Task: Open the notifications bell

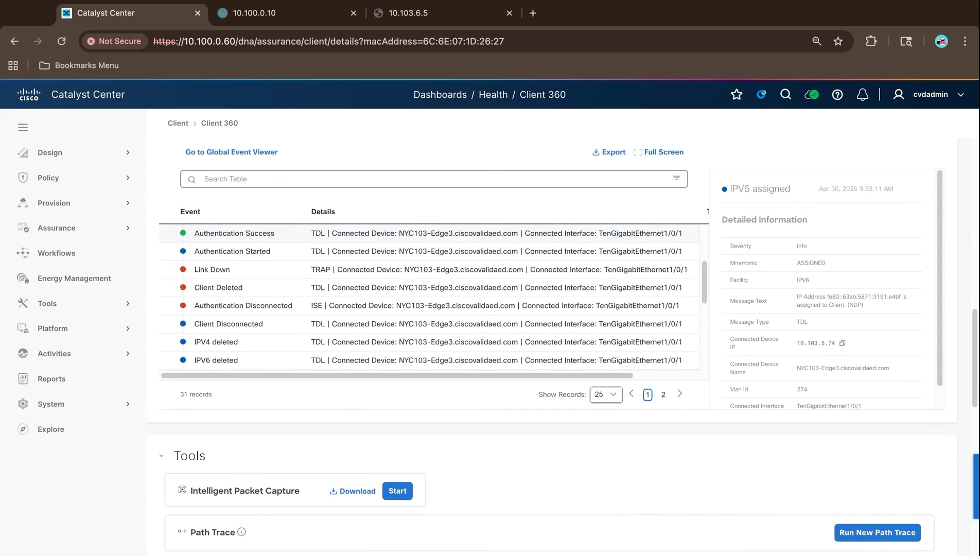Action: 863,94
